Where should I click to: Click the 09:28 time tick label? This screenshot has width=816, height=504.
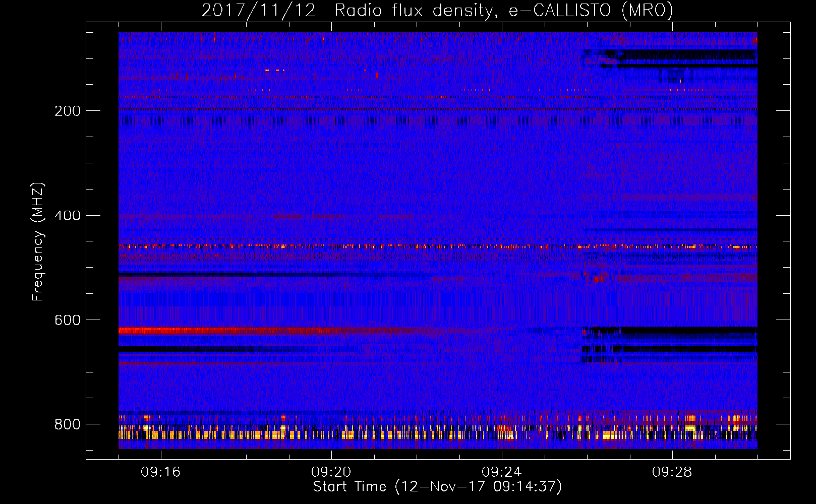(x=672, y=472)
